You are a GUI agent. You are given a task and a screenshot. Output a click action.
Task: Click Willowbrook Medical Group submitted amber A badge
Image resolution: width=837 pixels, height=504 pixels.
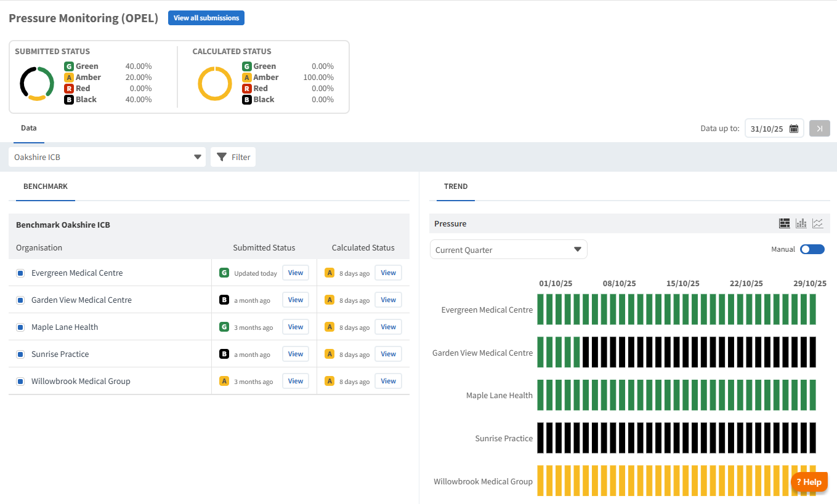point(224,381)
